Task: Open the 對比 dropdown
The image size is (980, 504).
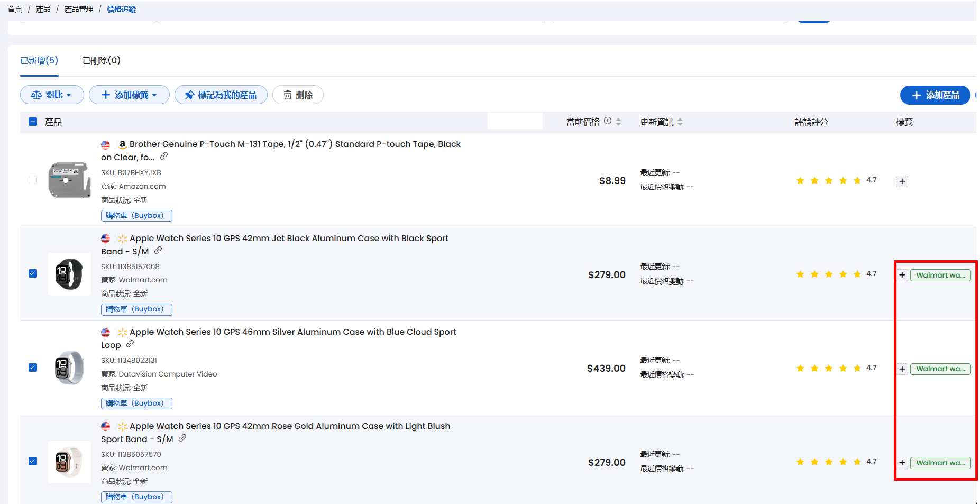Action: point(52,95)
